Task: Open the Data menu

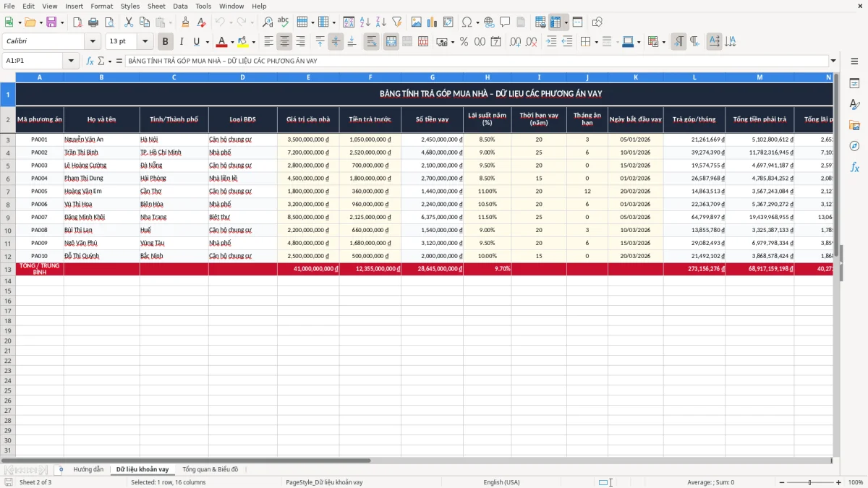Action: 180,6
